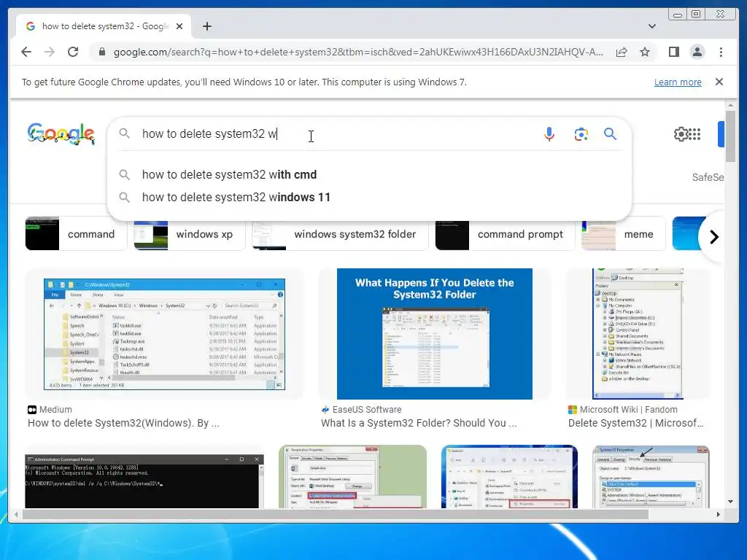Open the site security padlock info
The height and width of the screenshot is (560, 747).
(101, 52)
